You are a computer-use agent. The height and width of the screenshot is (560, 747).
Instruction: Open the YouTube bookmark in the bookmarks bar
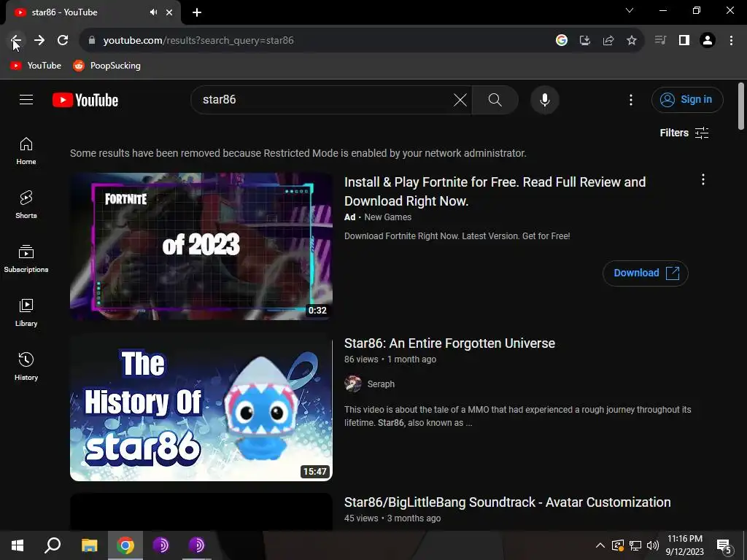[36, 66]
